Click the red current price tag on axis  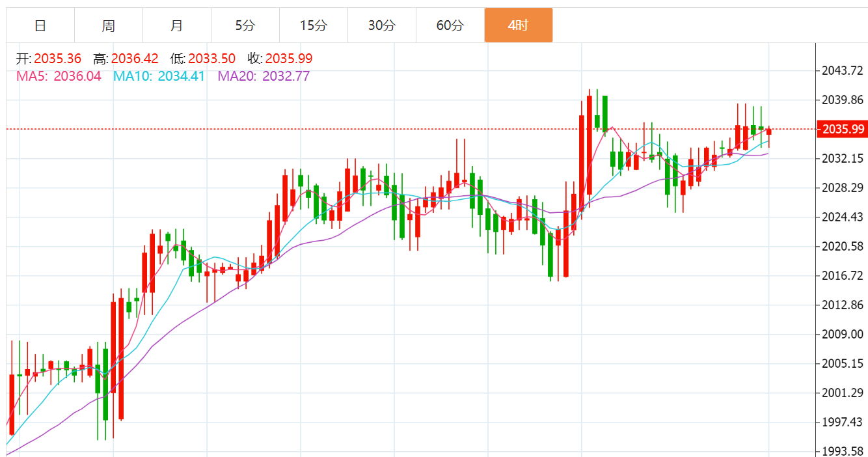[x=843, y=130]
